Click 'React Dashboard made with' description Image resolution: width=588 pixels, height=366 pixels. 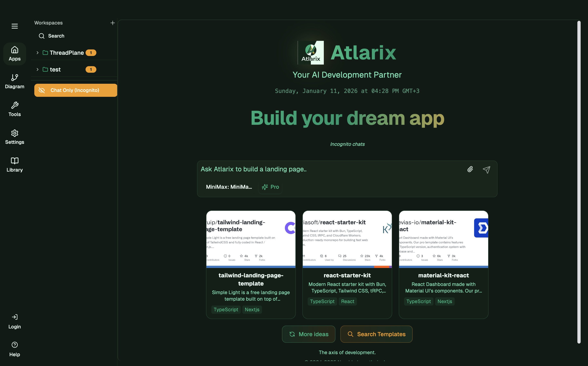(x=443, y=287)
